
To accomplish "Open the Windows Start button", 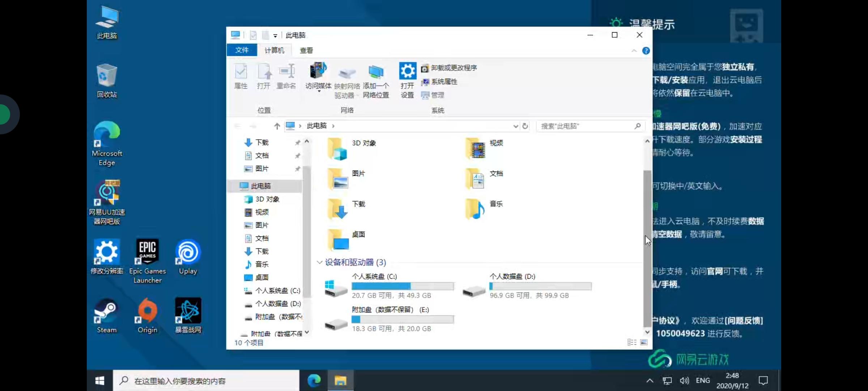I will point(100,381).
